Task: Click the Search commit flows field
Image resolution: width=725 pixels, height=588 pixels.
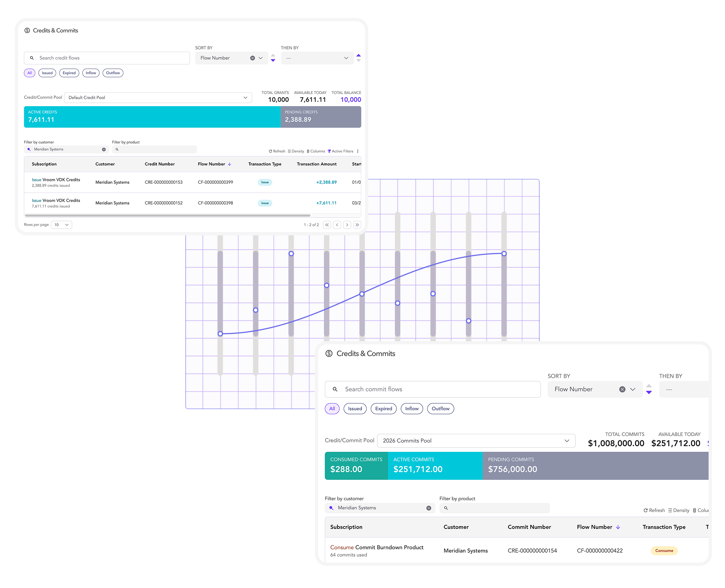Action: [433, 390]
